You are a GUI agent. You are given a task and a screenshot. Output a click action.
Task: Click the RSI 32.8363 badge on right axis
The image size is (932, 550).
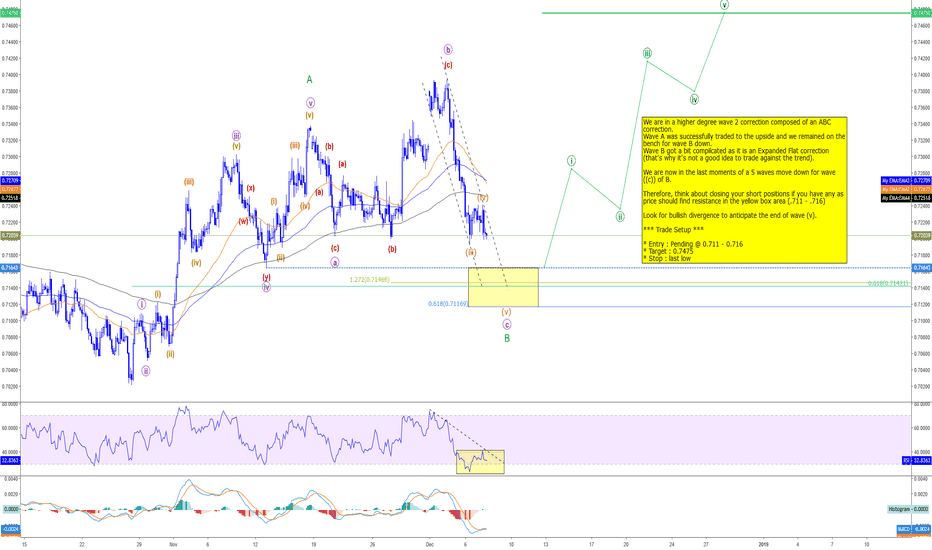[x=917, y=460]
